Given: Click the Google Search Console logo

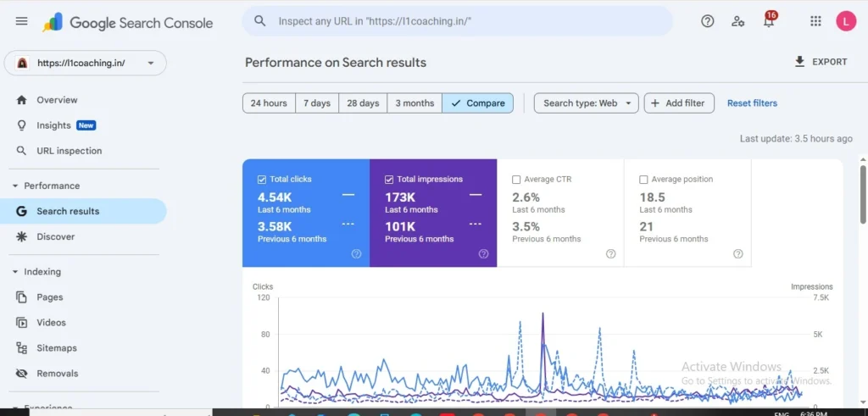Looking at the screenshot, I should click(128, 23).
